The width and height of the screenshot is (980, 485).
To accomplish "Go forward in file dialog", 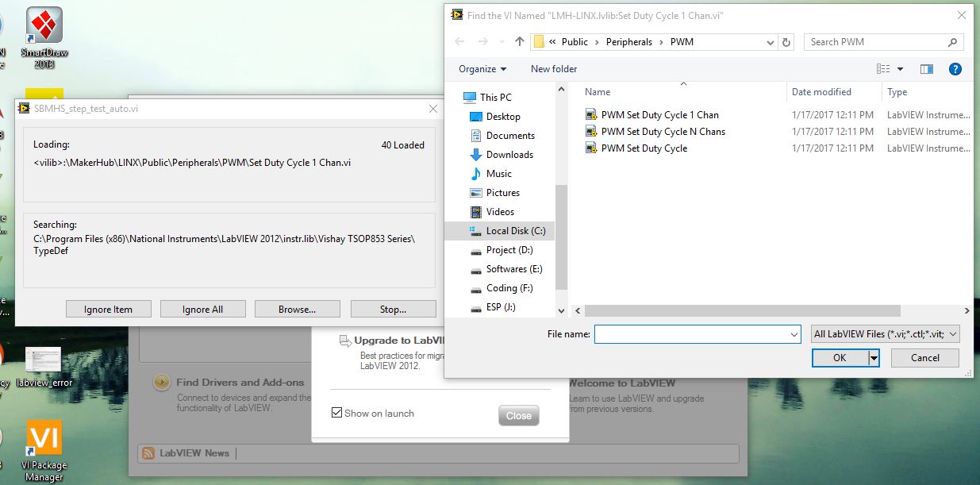I will 483,42.
